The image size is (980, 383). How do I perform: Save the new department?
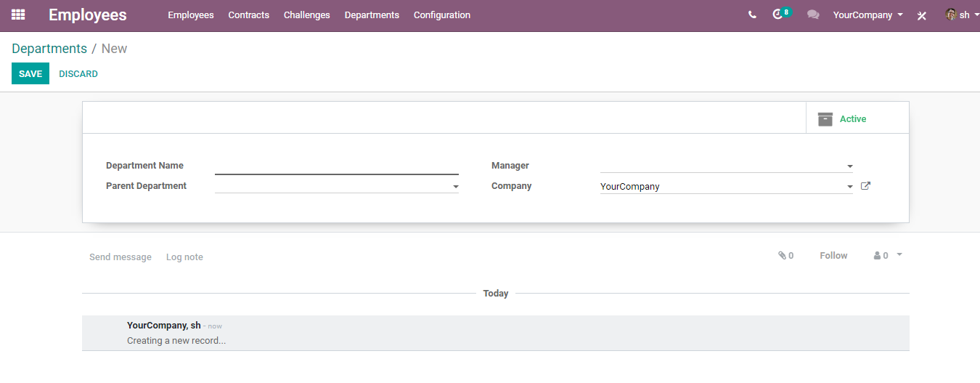pyautogui.click(x=30, y=74)
